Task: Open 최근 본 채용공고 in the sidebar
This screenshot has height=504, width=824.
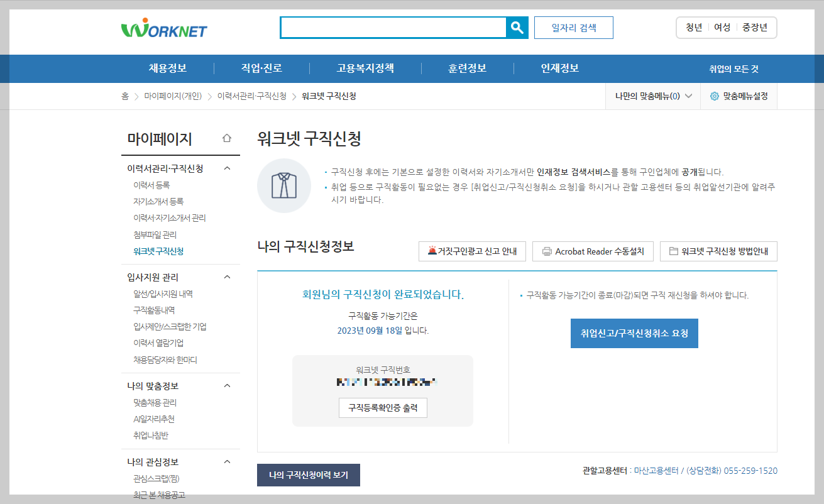Action: pyautogui.click(x=159, y=495)
